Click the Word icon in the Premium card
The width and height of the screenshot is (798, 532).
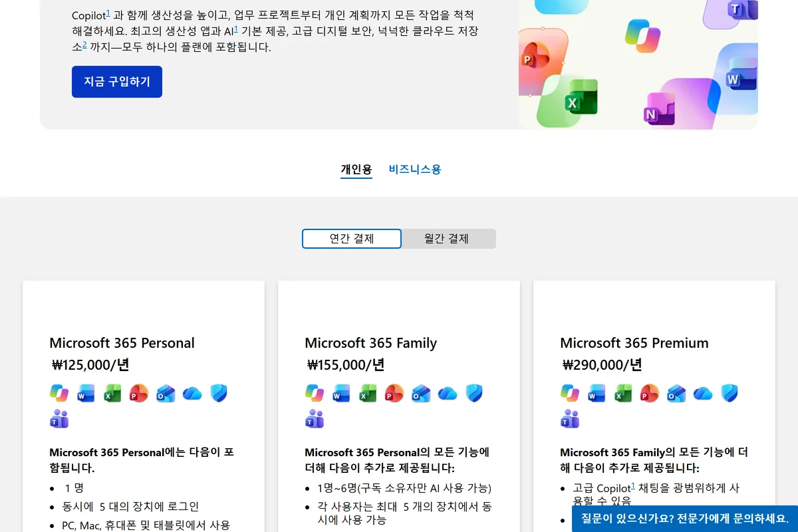click(597, 393)
